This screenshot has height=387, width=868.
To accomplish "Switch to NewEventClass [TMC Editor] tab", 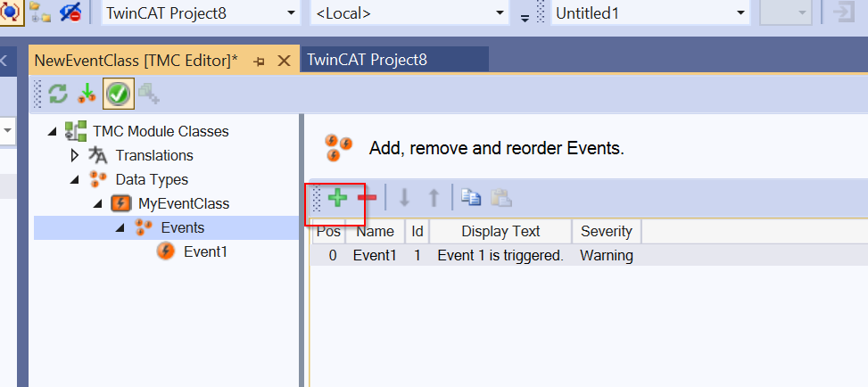I will (136, 61).
